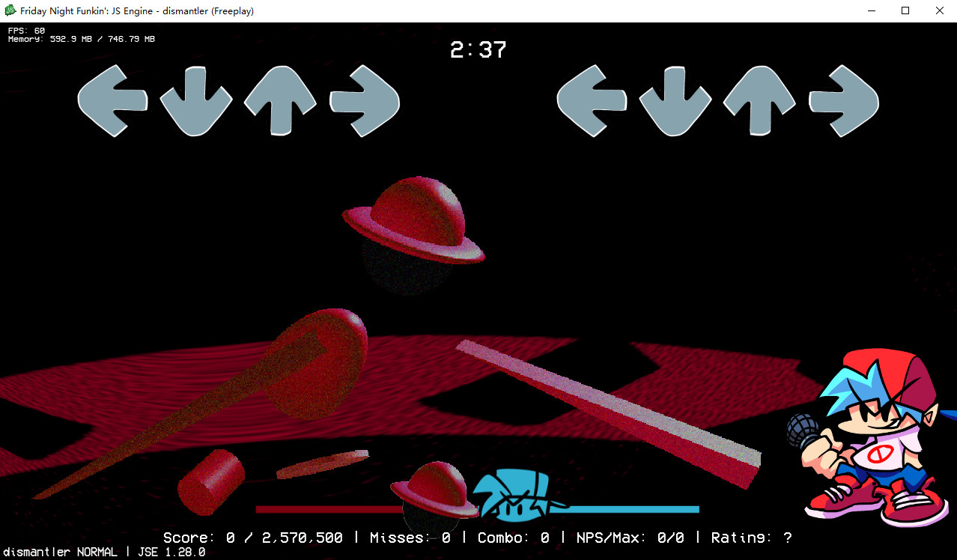Click the Combo: 0 counter
The width and height of the screenshot is (957, 560).
(x=514, y=538)
